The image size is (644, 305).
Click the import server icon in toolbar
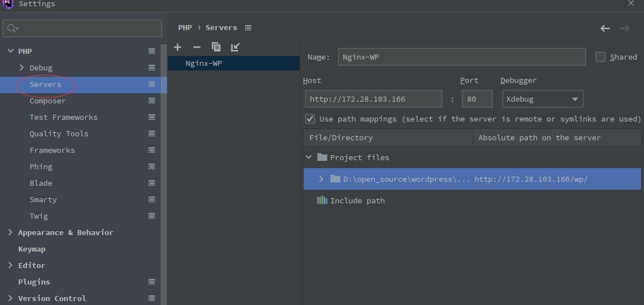[x=235, y=47]
